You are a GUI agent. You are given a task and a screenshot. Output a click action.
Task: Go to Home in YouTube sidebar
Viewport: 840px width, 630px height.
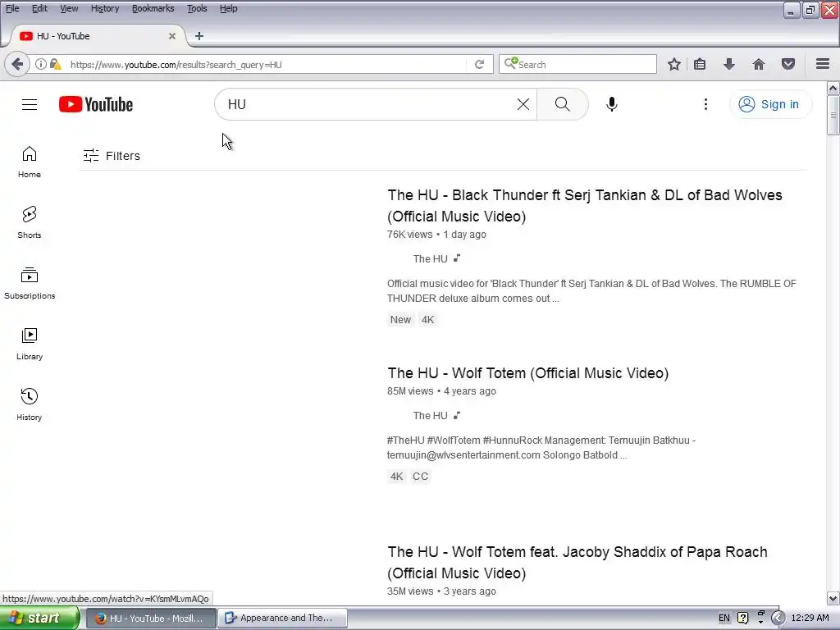30,162
